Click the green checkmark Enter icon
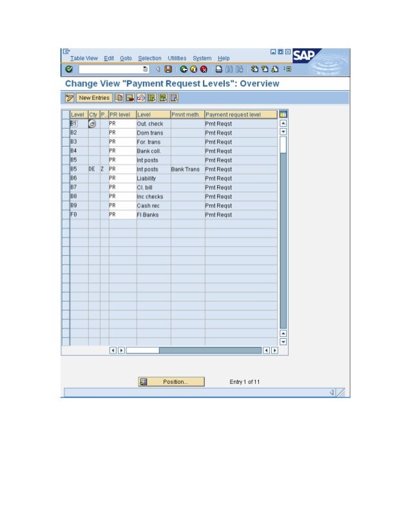This screenshot has width=411, height=532. tap(69, 69)
